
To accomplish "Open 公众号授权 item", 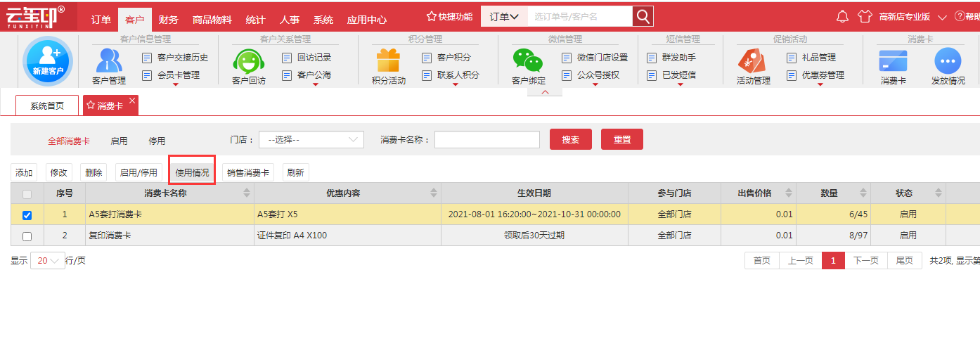I will tap(591, 75).
